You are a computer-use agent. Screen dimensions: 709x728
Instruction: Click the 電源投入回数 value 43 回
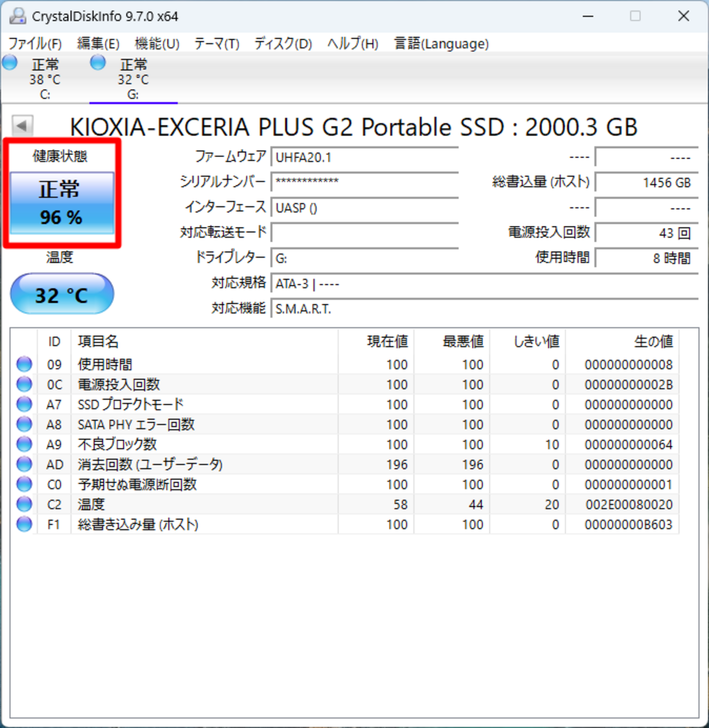tap(646, 233)
